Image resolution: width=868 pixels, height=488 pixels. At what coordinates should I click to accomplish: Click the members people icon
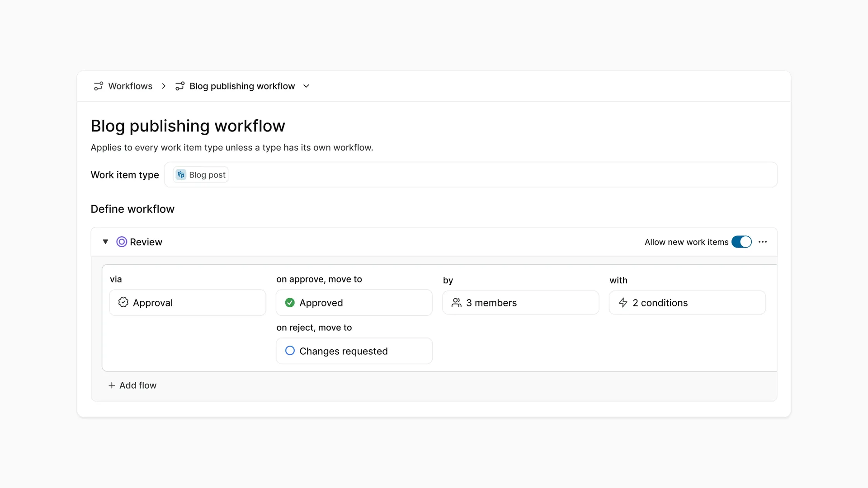click(x=457, y=303)
